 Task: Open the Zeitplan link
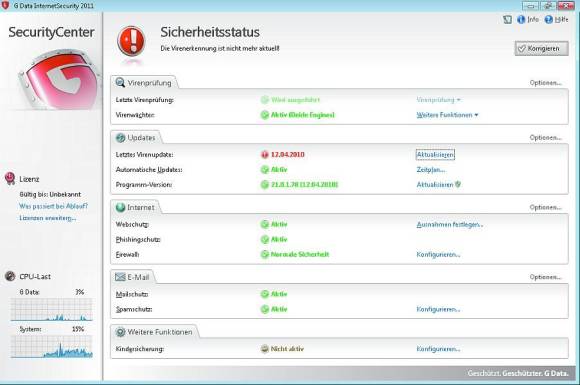coord(431,170)
